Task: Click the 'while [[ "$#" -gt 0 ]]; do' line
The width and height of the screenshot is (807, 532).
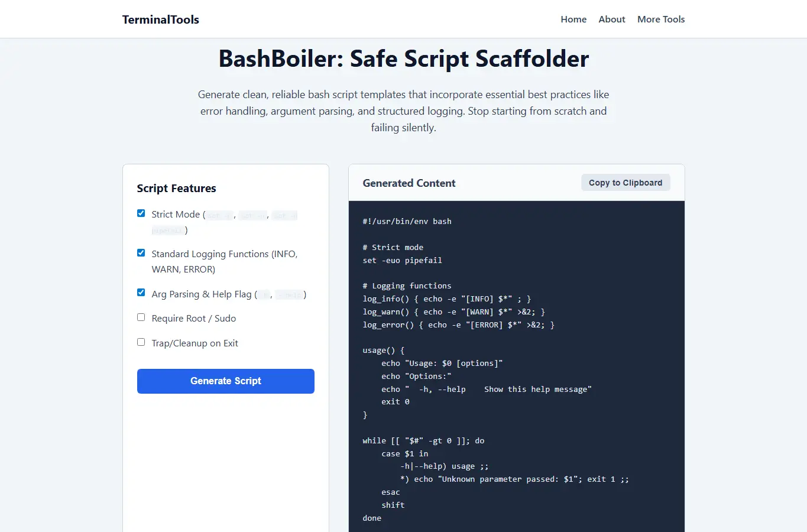Action: pyautogui.click(x=424, y=441)
